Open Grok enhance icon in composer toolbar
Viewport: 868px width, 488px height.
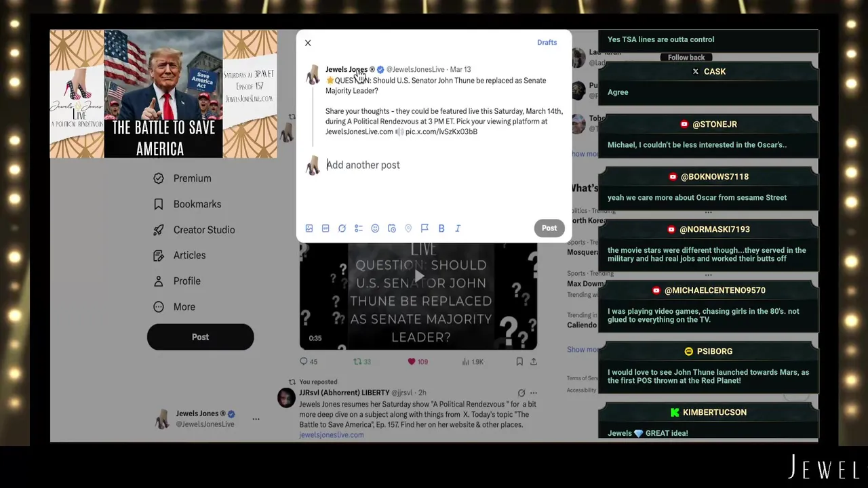click(x=342, y=228)
